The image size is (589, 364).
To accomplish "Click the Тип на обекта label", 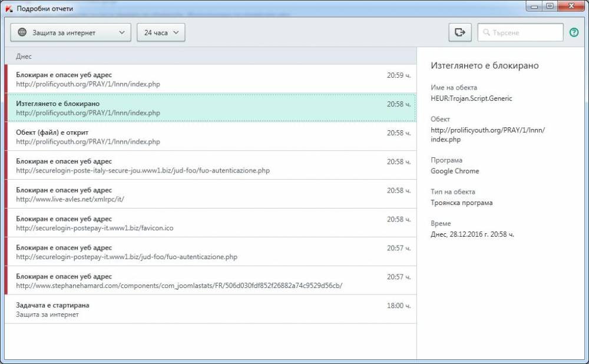I will [452, 191].
